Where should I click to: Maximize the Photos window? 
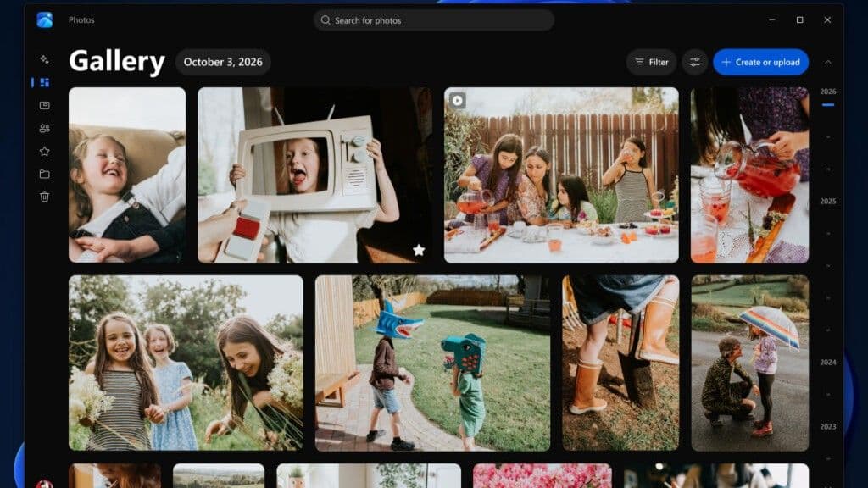pyautogui.click(x=799, y=20)
